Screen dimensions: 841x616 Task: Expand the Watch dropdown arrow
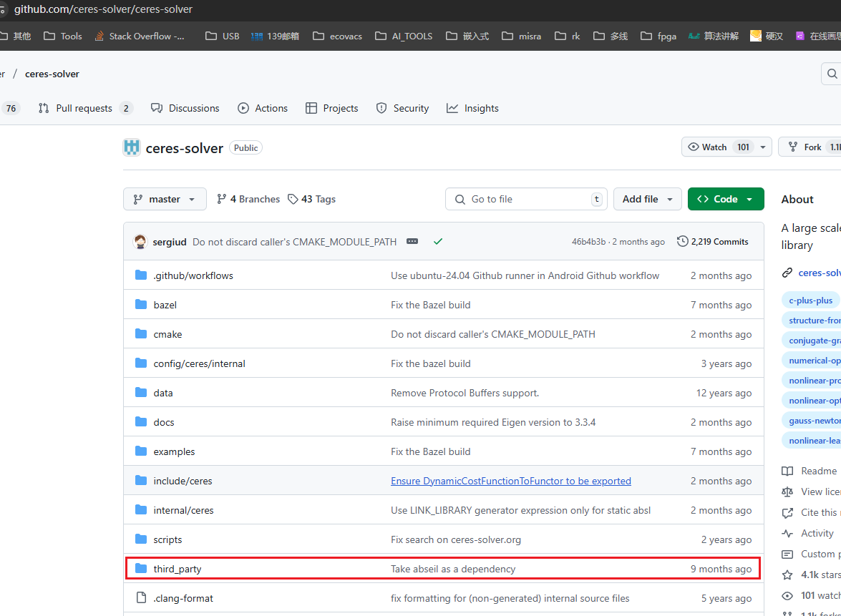pyautogui.click(x=763, y=147)
